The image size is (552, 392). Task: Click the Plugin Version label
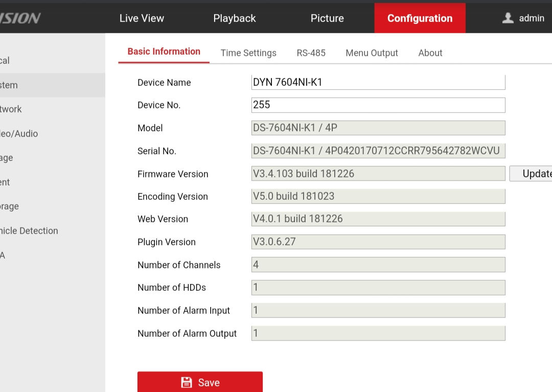[167, 242]
